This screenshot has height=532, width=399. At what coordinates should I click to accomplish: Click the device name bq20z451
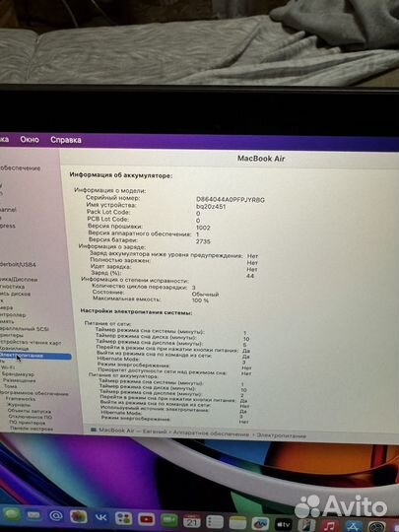(x=211, y=207)
